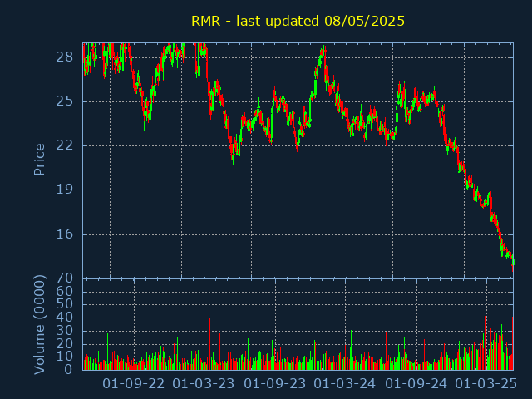Click price axis value 25
The image size is (532, 399).
[65, 101]
